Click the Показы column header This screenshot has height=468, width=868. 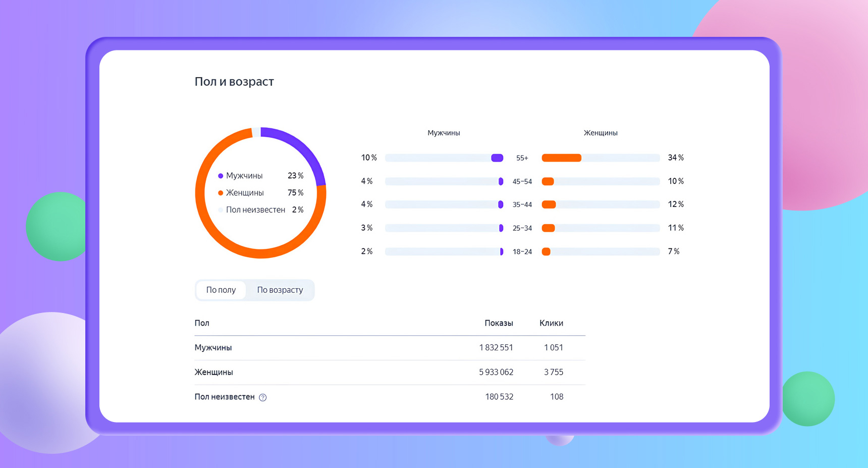tap(499, 323)
